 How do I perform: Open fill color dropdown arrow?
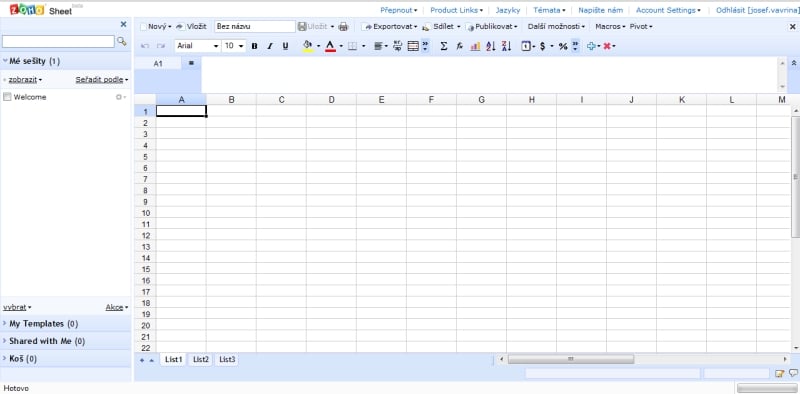[318, 46]
